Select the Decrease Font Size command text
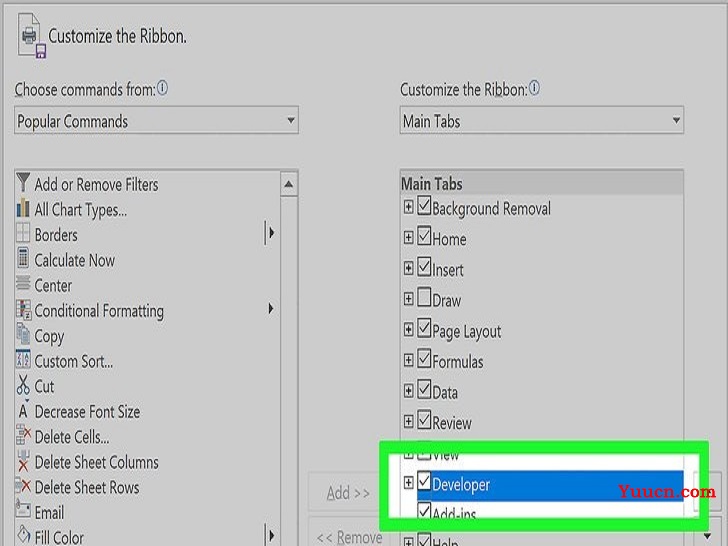The image size is (728, 546). [87, 412]
